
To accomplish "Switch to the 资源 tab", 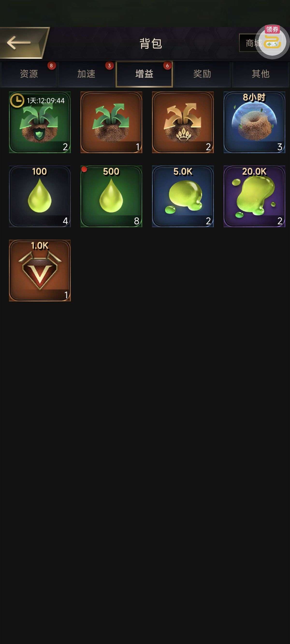I will coord(29,74).
